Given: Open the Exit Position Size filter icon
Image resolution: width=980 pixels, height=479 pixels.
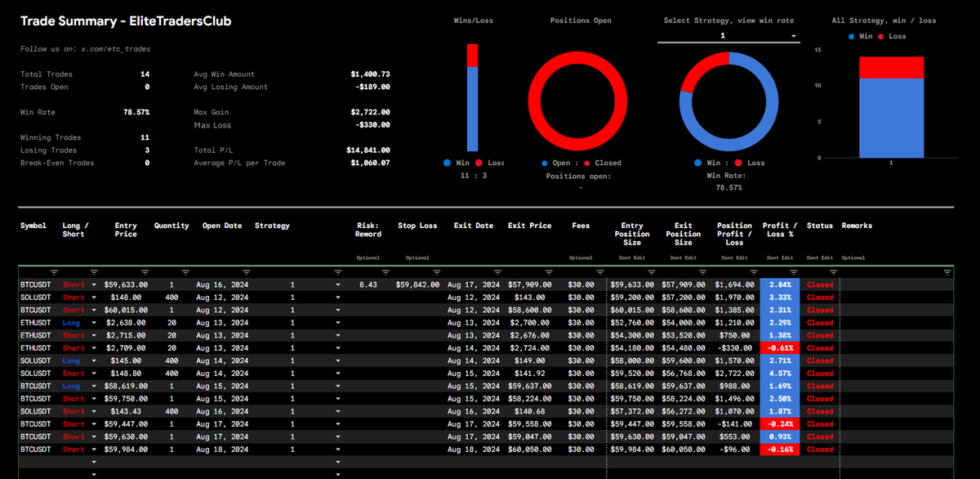Looking at the screenshot, I should click(x=702, y=271).
